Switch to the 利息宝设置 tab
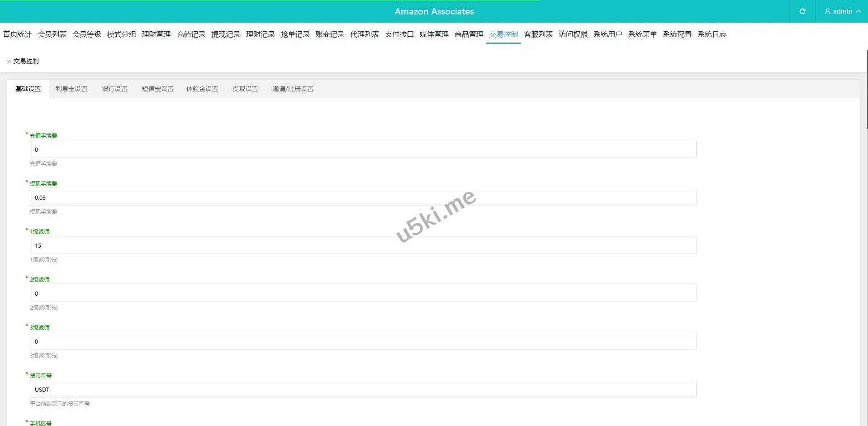The image size is (868, 426). tap(71, 89)
